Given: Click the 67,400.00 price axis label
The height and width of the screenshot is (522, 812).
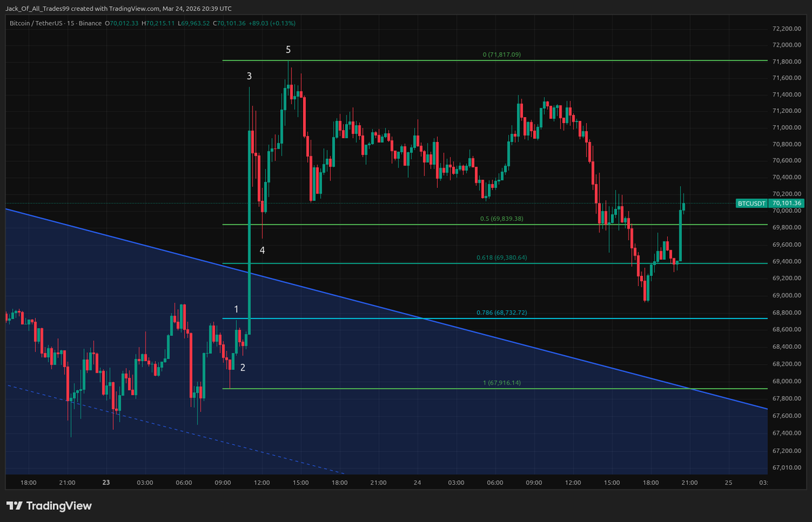Looking at the screenshot, I should pyautogui.click(x=786, y=433).
